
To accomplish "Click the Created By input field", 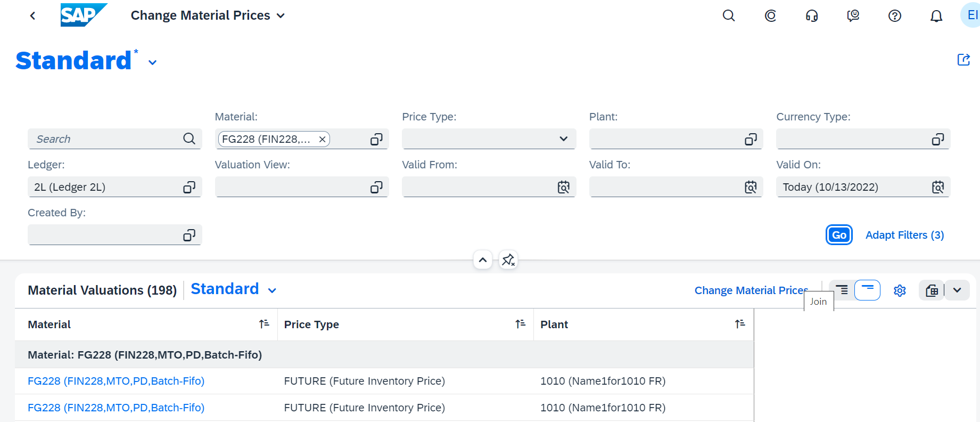I will 114,235.
